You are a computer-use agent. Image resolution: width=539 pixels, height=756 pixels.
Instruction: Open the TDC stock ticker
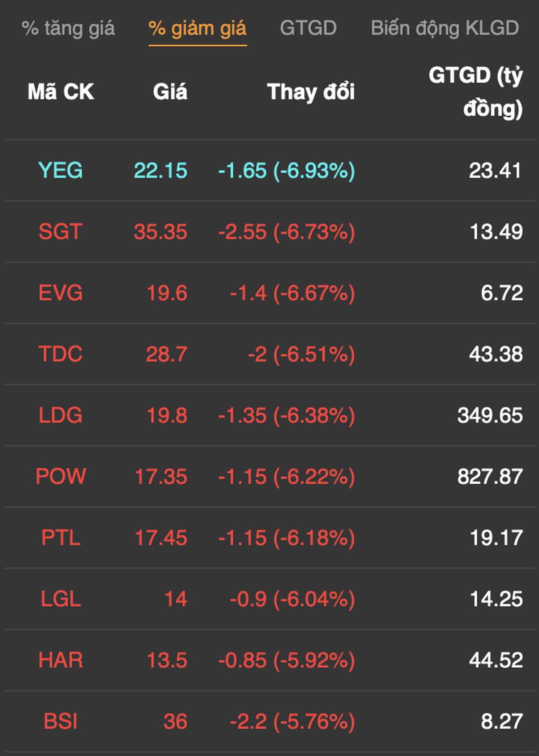[61, 354]
